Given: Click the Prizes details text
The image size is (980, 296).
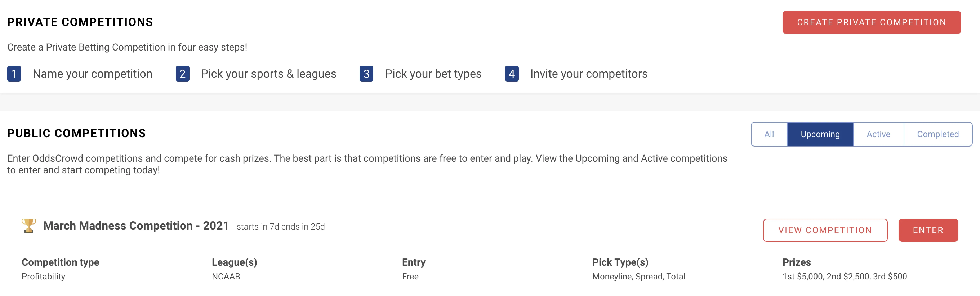Looking at the screenshot, I should tap(845, 276).
